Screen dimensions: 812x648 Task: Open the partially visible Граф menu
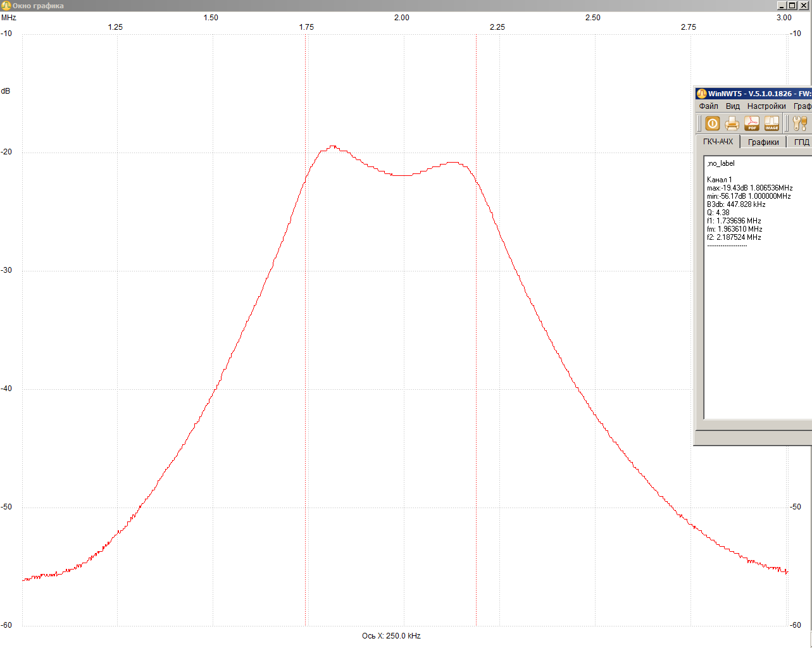(x=802, y=106)
